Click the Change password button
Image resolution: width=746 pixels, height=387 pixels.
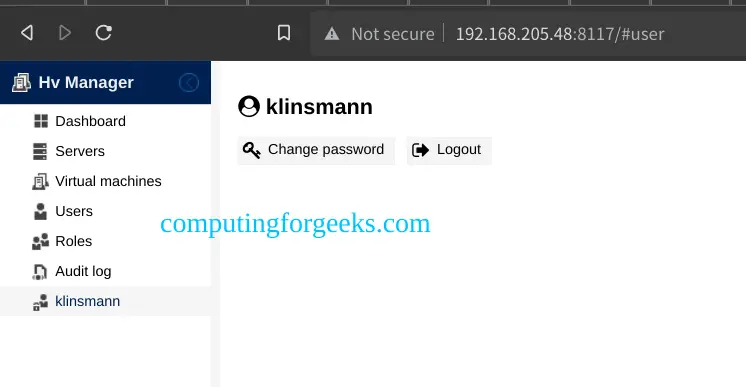click(x=316, y=150)
